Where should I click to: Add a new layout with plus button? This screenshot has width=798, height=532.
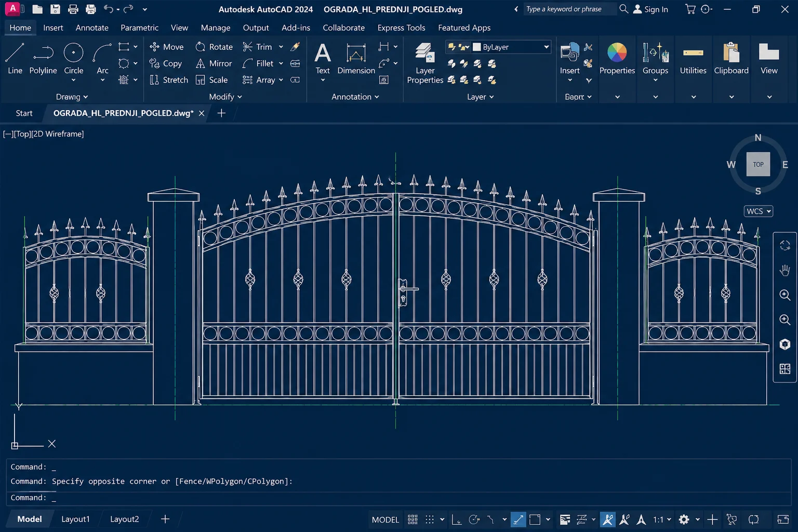(x=165, y=519)
